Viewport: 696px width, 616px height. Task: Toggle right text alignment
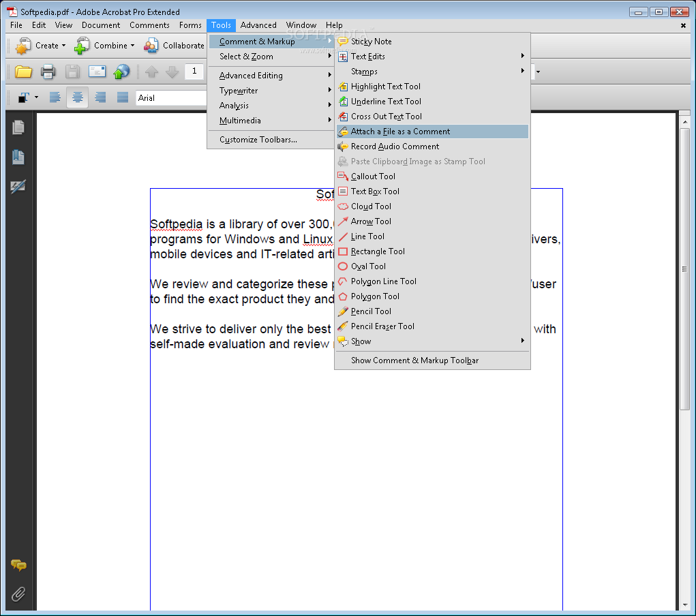100,97
